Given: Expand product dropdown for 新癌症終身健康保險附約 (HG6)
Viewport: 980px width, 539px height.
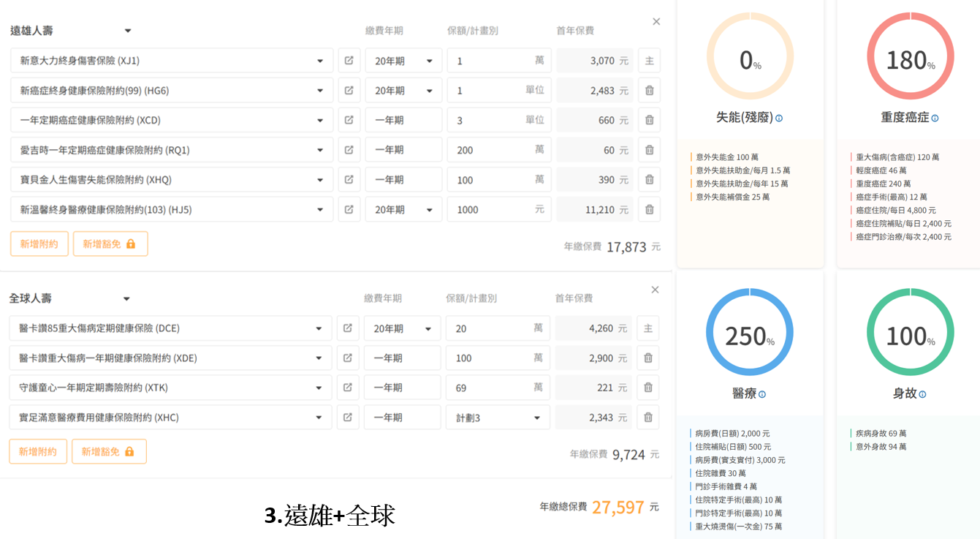Looking at the screenshot, I should (x=320, y=91).
